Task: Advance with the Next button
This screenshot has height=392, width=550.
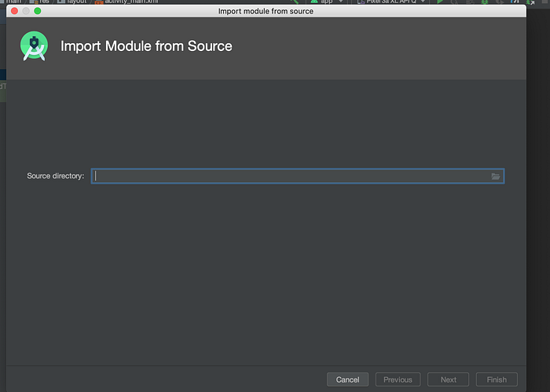Action: (x=449, y=379)
